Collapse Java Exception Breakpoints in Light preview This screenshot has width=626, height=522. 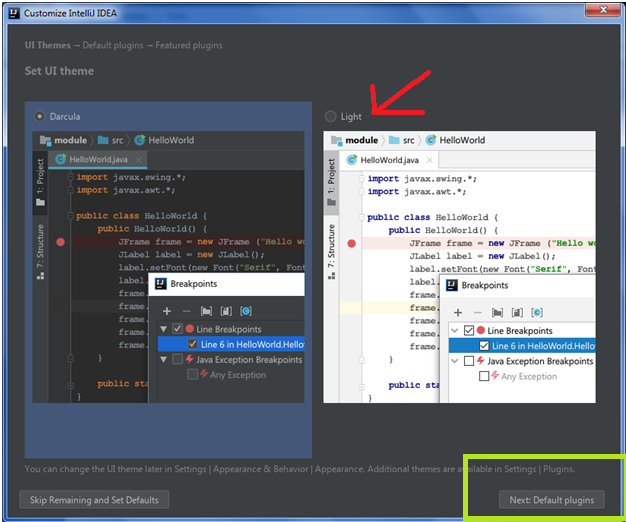click(x=456, y=361)
